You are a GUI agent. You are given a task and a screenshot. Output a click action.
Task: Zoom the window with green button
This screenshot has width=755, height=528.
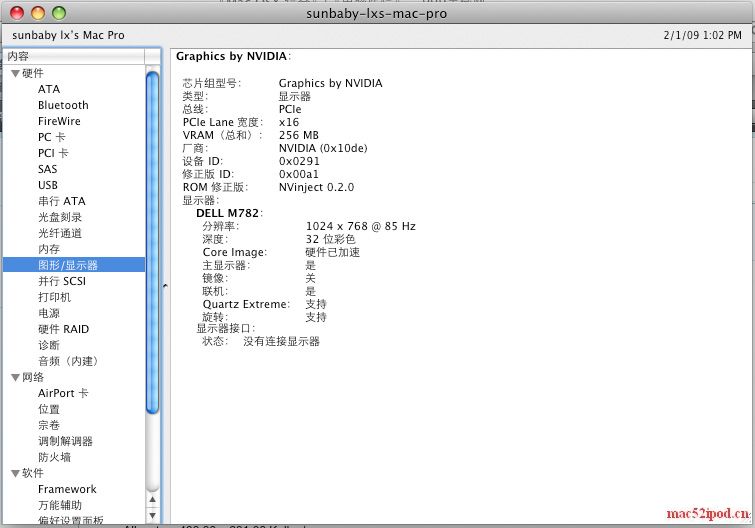click(x=59, y=13)
